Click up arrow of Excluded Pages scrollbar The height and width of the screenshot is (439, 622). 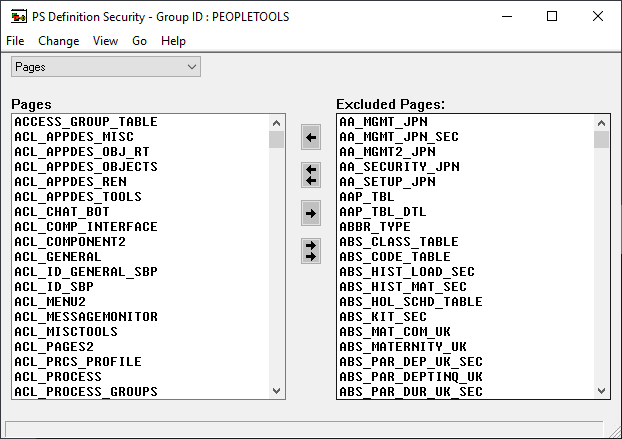point(601,123)
